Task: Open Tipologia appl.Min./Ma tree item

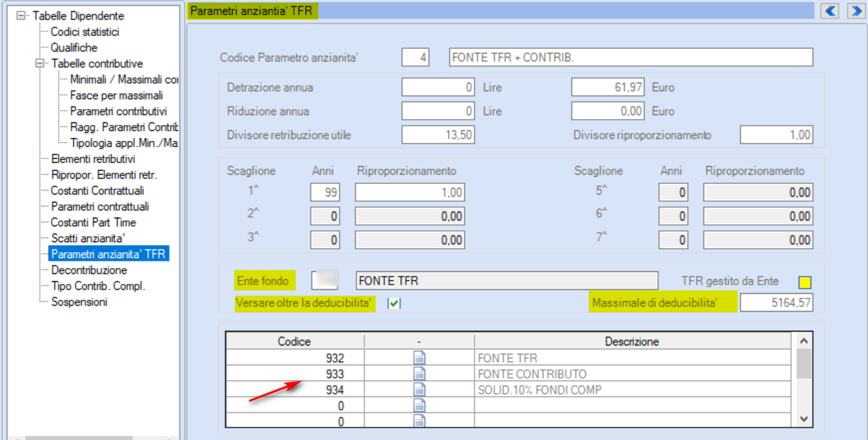Action: click(124, 143)
